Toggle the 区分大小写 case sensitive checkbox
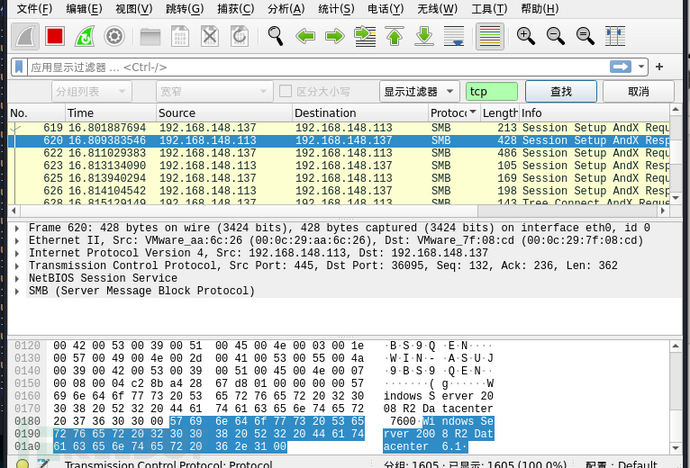Screen dimensions: 690x468 coord(286,91)
